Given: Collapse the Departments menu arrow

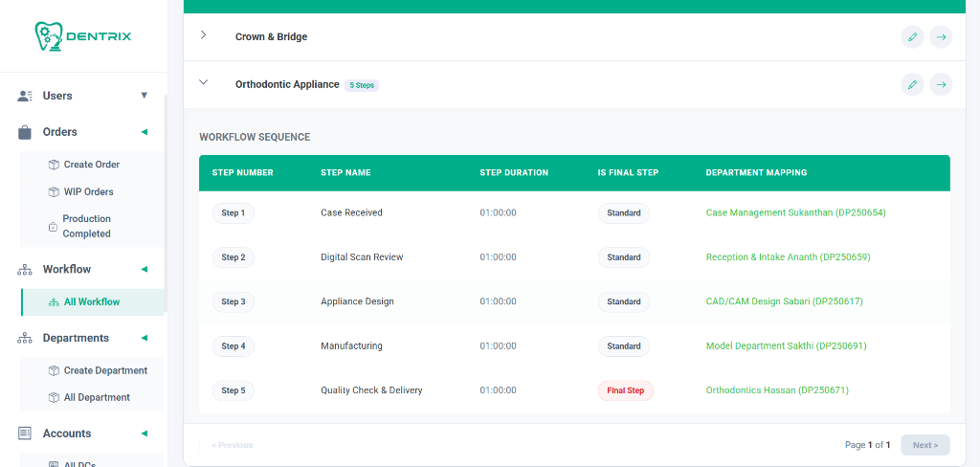Looking at the screenshot, I should [145, 338].
